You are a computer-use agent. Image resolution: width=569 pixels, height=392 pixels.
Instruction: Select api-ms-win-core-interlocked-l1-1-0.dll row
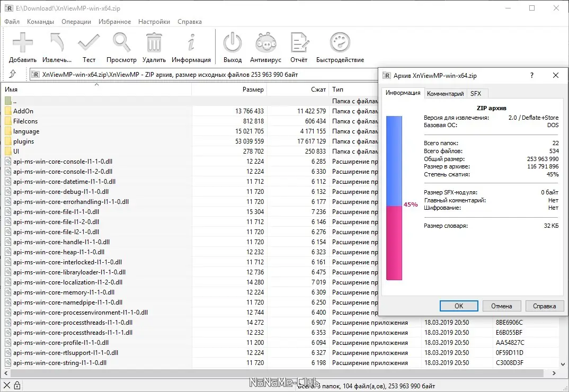pyautogui.click(x=190, y=262)
